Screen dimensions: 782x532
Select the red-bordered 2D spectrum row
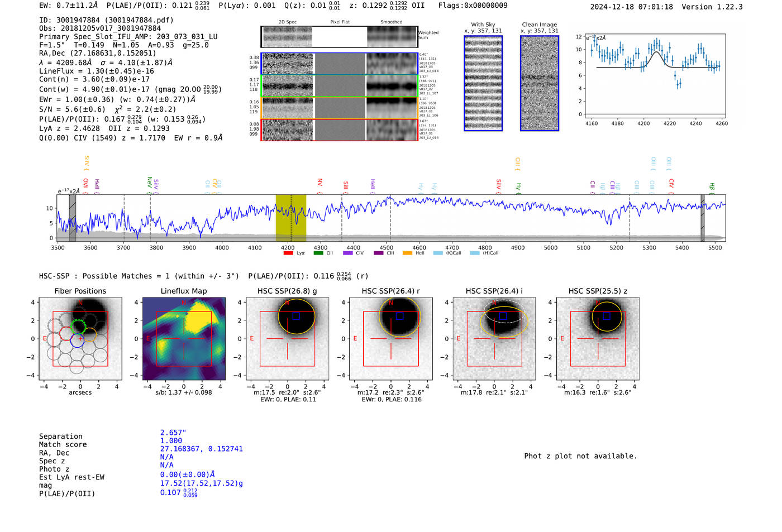(339, 130)
